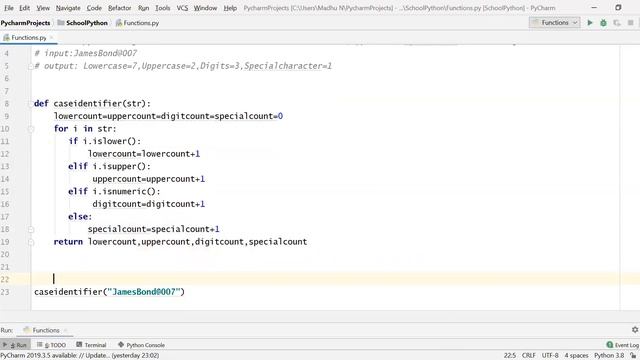Open the File menu

pos(9,8)
